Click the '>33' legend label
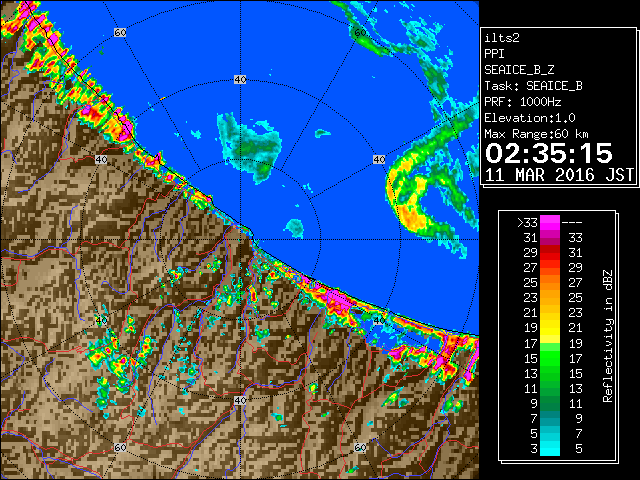This screenshot has height=480, width=640. [527, 223]
